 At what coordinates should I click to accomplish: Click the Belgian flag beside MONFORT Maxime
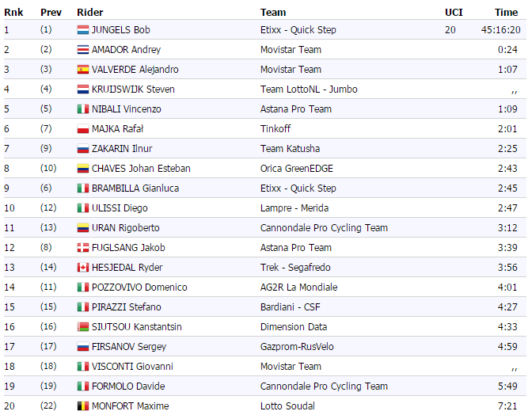point(82,406)
